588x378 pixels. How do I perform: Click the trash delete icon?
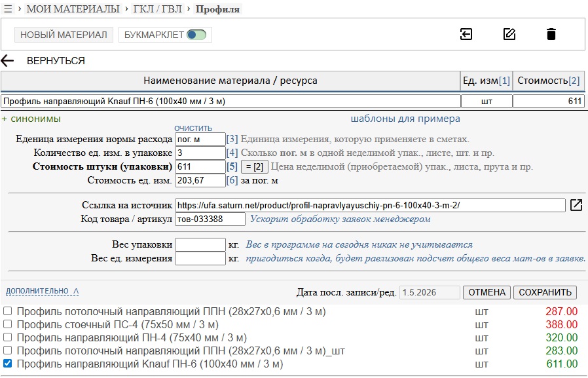tap(551, 34)
